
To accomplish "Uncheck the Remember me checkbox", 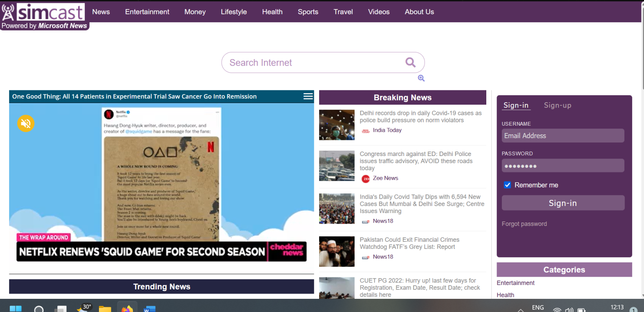I will point(507,185).
